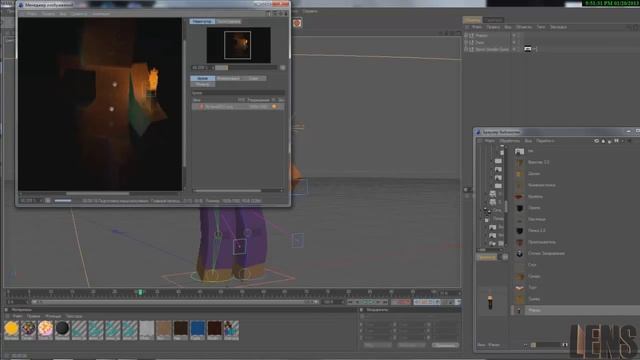Click the back arrow icon in content browser
Image resolution: width=640 pixels, height=360 pixels.
tap(596, 141)
